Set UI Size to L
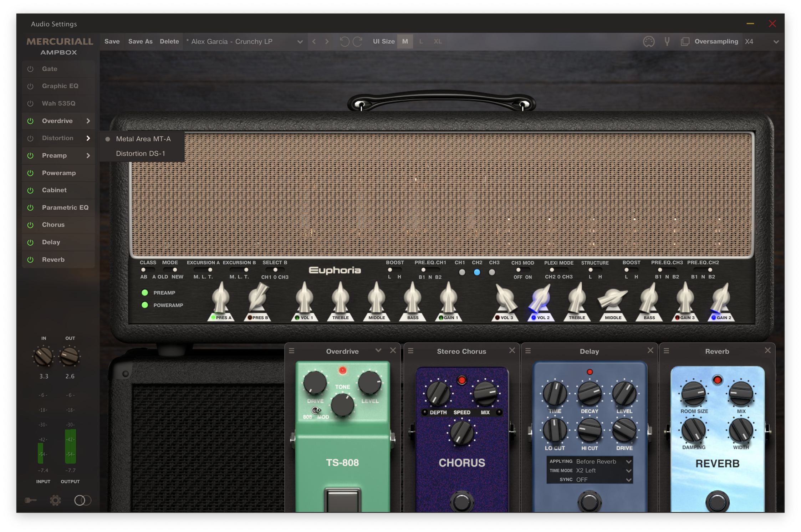The width and height of the screenshot is (801, 532). [421, 42]
